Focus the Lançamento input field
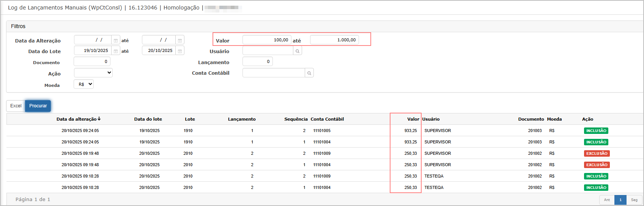The width and height of the screenshot is (644, 206). [257, 61]
